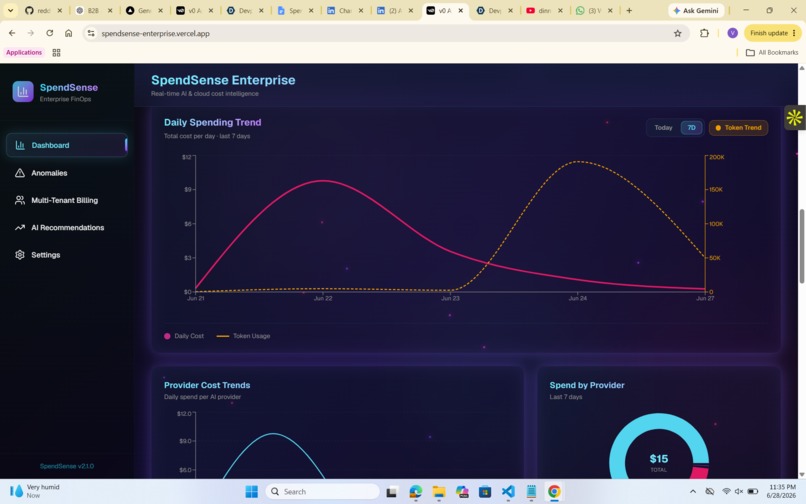Click the page vertical scrollbar thumb
The height and width of the screenshot is (504, 806).
pos(801,246)
